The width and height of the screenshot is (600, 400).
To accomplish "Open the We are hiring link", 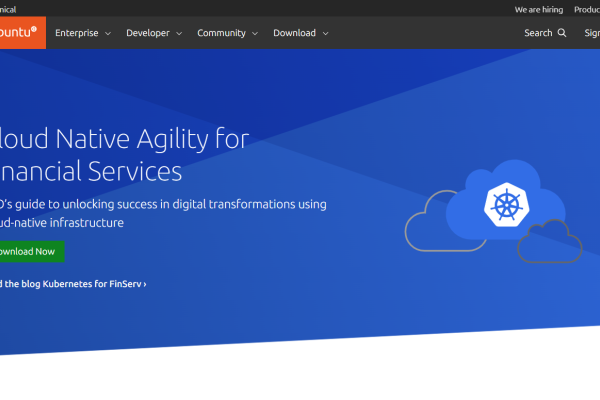I will point(539,9).
